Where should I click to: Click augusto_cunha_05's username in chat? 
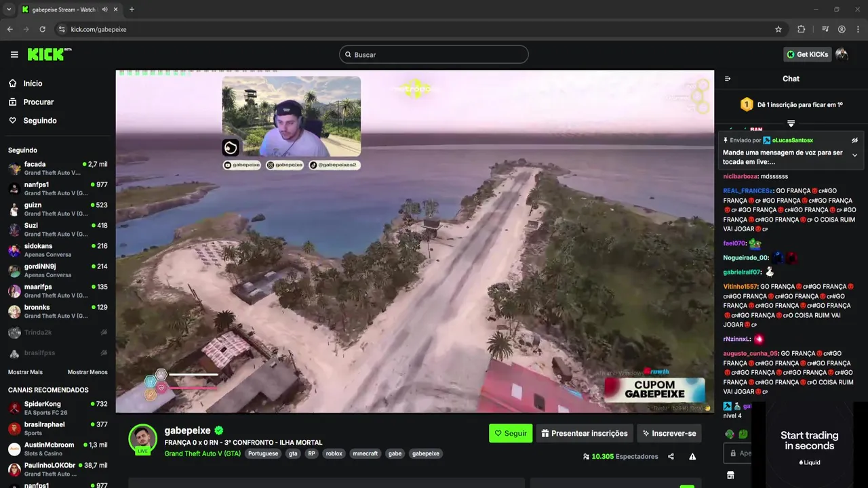(750, 354)
